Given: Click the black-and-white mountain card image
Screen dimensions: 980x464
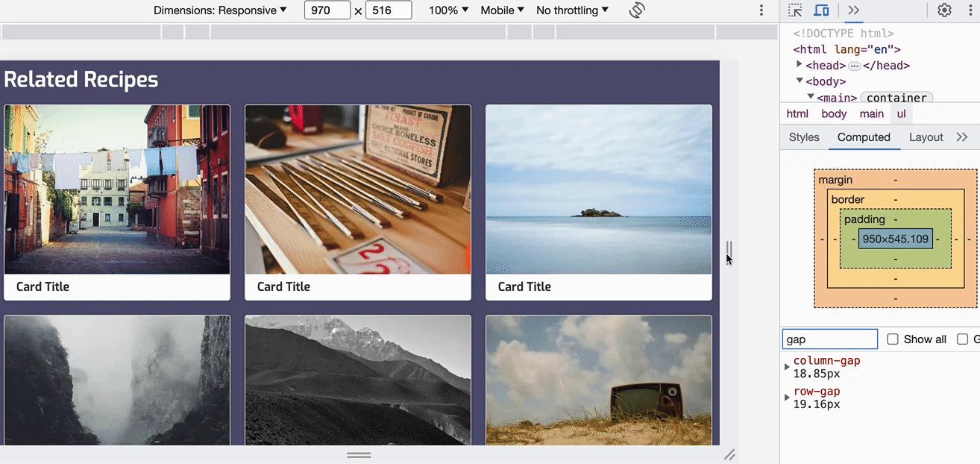Looking at the screenshot, I should 358,380.
